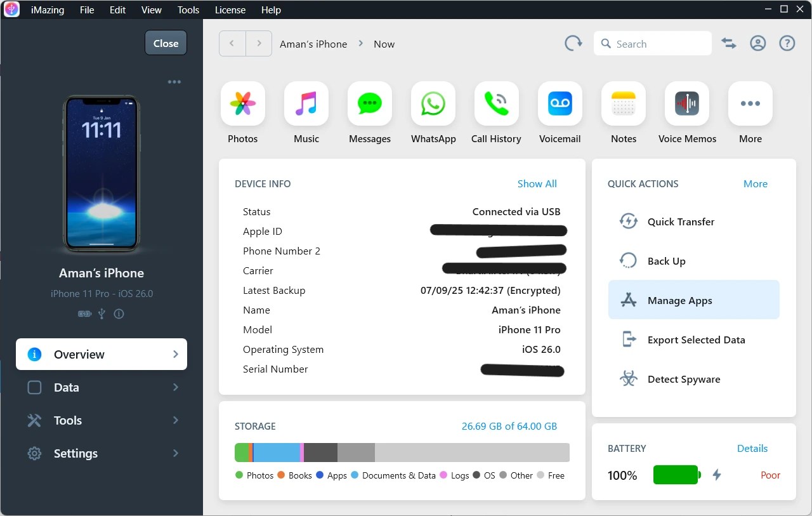Click the iMazing logo icon
This screenshot has width=812, height=516.
click(x=11, y=10)
